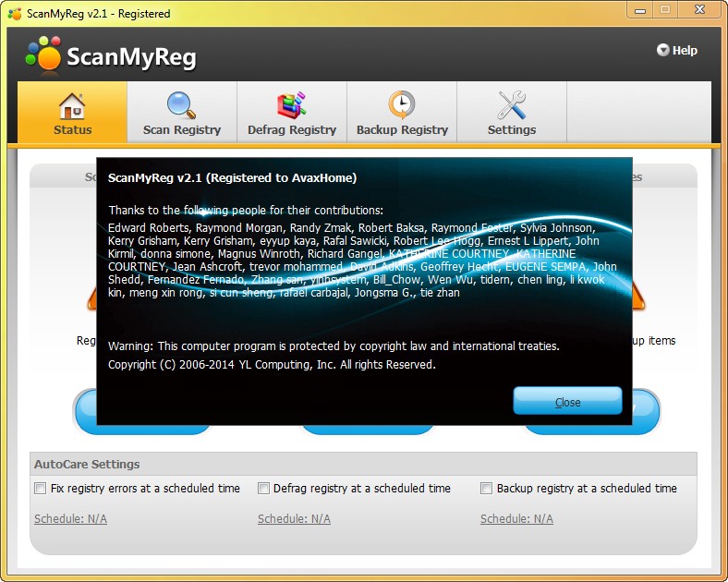
Task: Switch to the Scan Registry tab
Action: [182, 113]
